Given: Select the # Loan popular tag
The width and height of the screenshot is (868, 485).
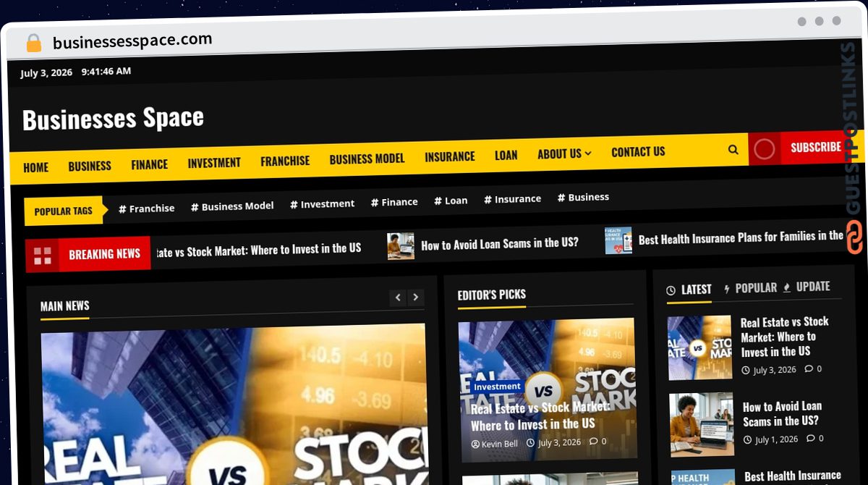Looking at the screenshot, I should pyautogui.click(x=451, y=201).
